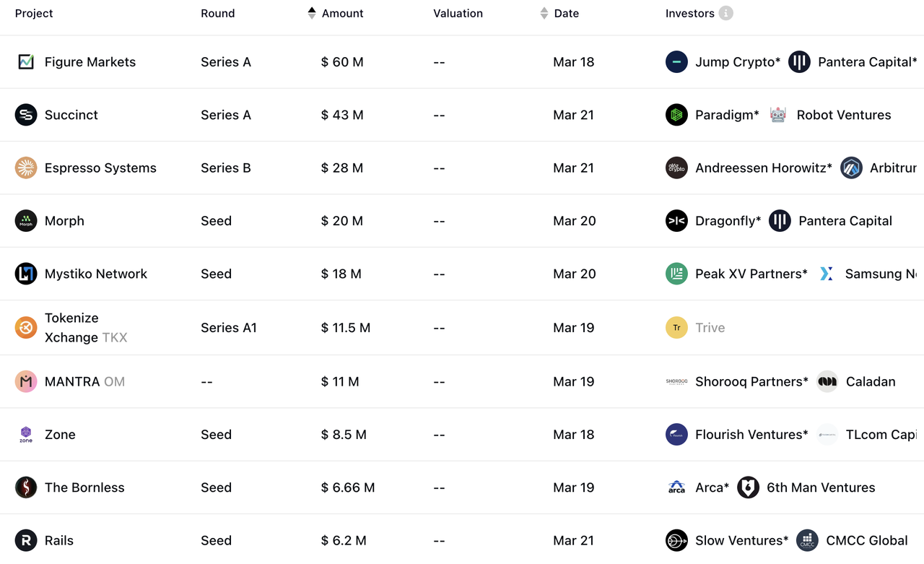Image resolution: width=924 pixels, height=564 pixels.
Task: Click the Morph project logo
Action: (26, 221)
